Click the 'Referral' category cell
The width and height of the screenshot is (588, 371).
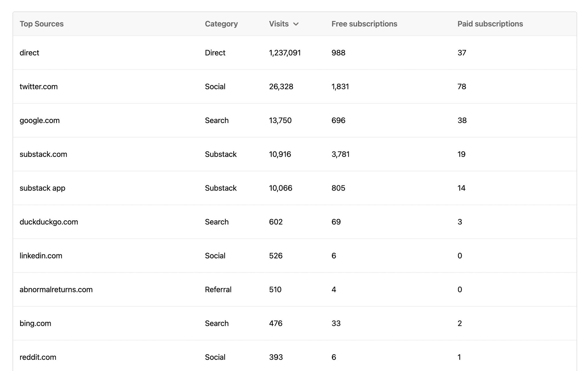[x=218, y=290]
